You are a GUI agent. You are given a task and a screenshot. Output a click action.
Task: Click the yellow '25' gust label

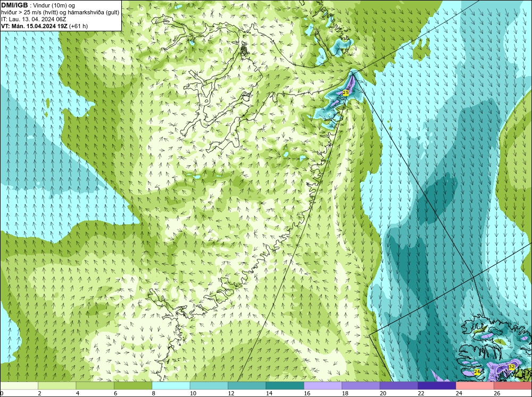click(x=346, y=92)
